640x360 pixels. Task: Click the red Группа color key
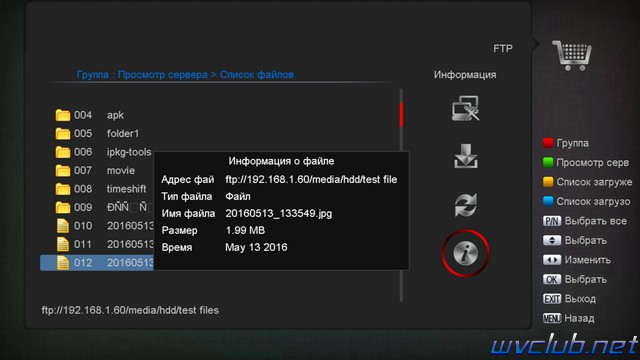[x=548, y=143]
